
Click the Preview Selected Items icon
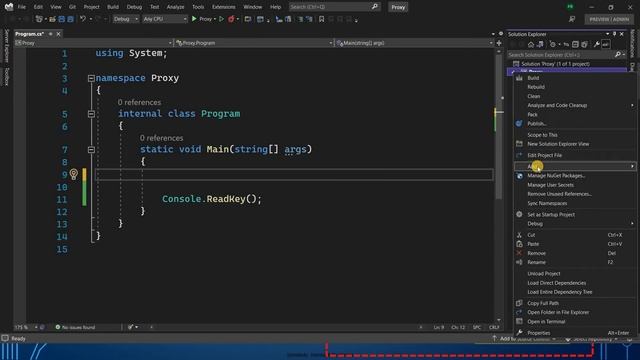(606, 44)
